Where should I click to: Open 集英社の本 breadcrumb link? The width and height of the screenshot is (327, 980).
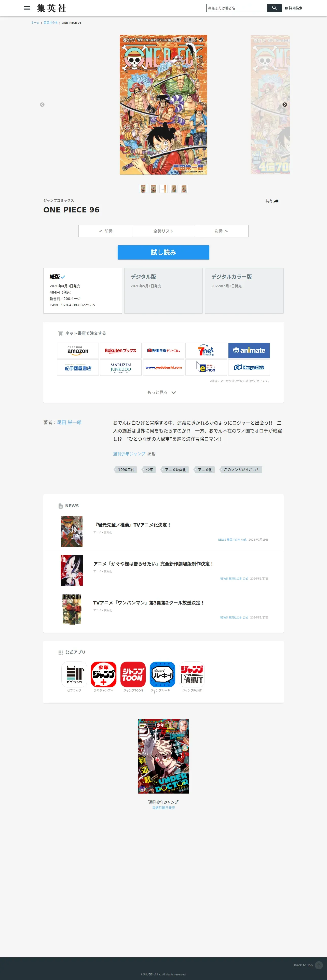pyautogui.click(x=50, y=23)
